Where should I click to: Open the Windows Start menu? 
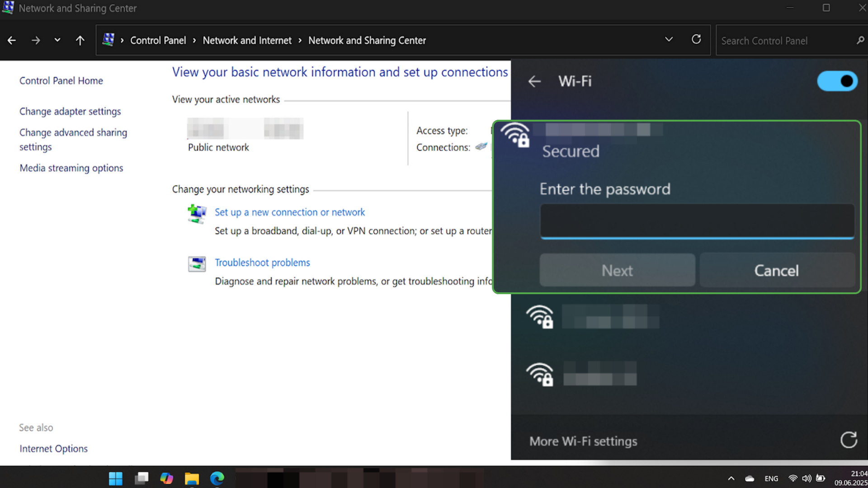coord(116,478)
